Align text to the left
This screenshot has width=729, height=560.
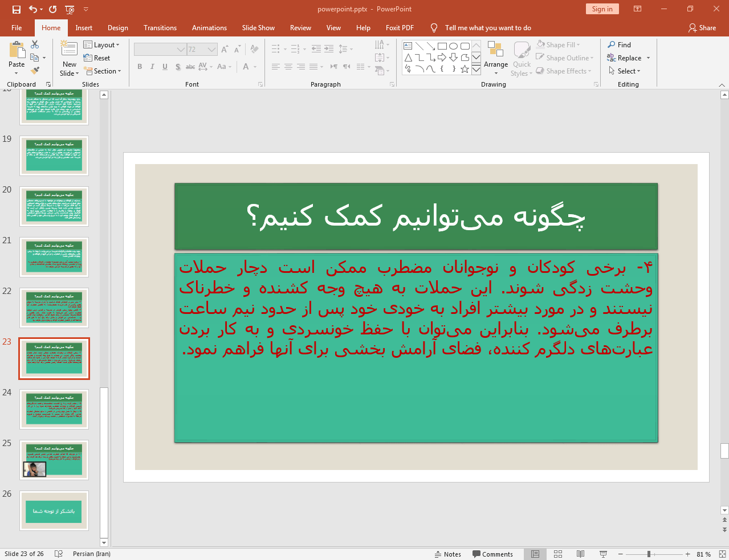point(276,67)
